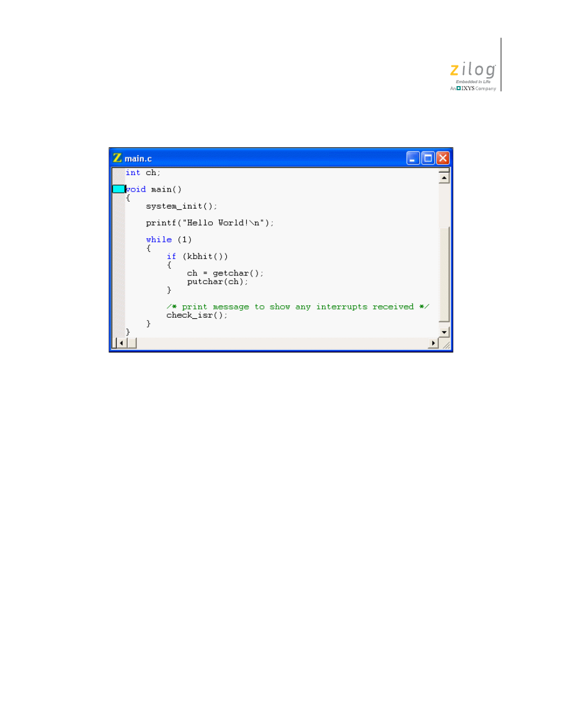Viewport: 562px width, 728px height.
Task: Click the 'if (kbhit())' line
Action: tap(197, 256)
